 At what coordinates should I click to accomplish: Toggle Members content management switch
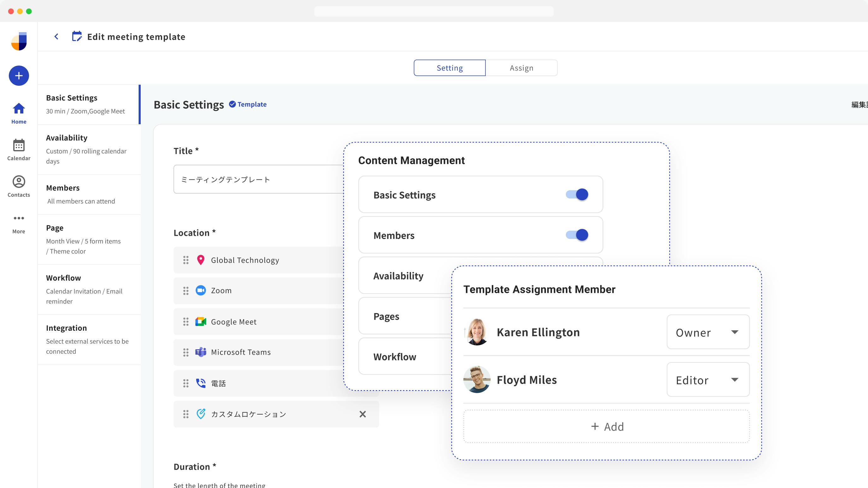click(577, 235)
